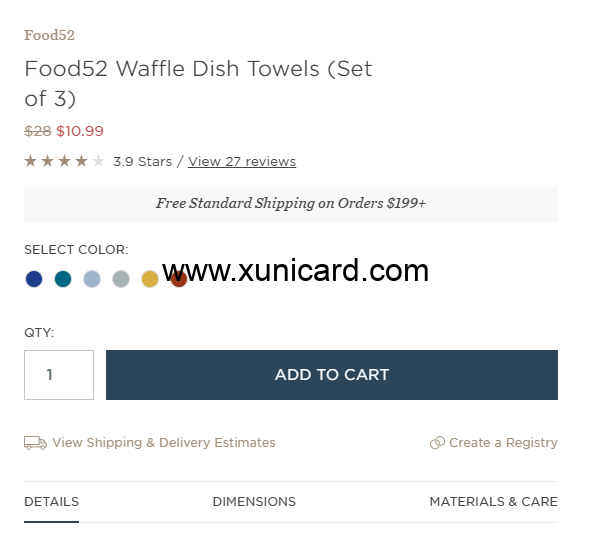The height and width of the screenshot is (540, 590).
Task: Open the Materials & Care tab
Action: click(x=494, y=502)
